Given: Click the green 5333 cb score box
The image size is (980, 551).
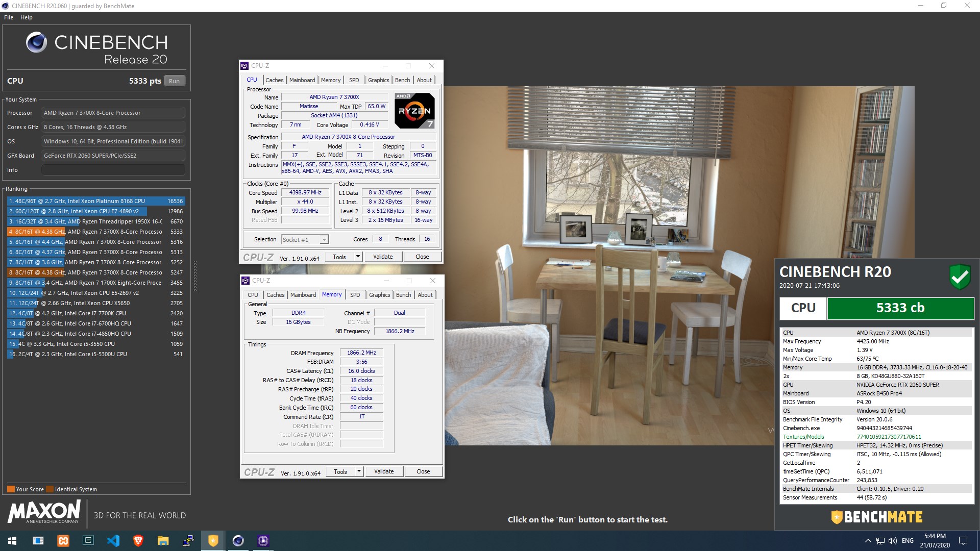Looking at the screenshot, I should click(x=900, y=308).
